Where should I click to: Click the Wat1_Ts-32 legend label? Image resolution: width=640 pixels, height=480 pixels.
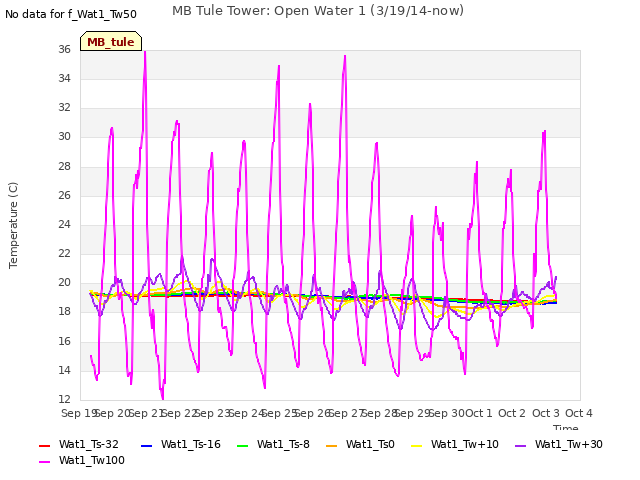point(89,444)
